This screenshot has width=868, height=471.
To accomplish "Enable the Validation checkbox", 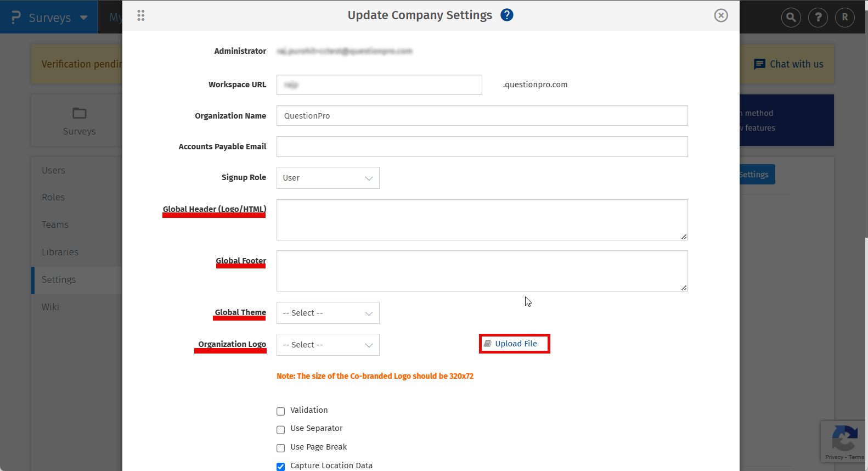I will click(281, 411).
